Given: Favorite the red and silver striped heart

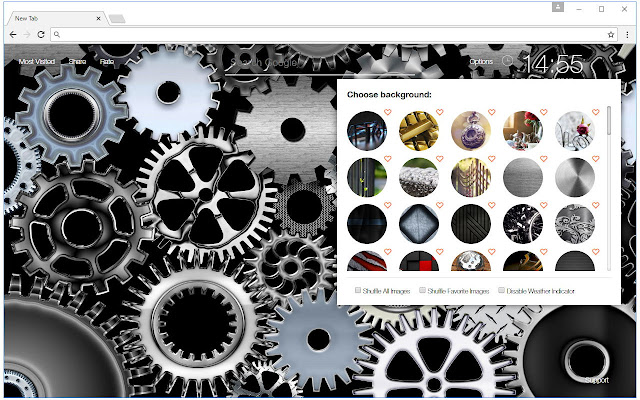Looking at the screenshot, I should 388,251.
